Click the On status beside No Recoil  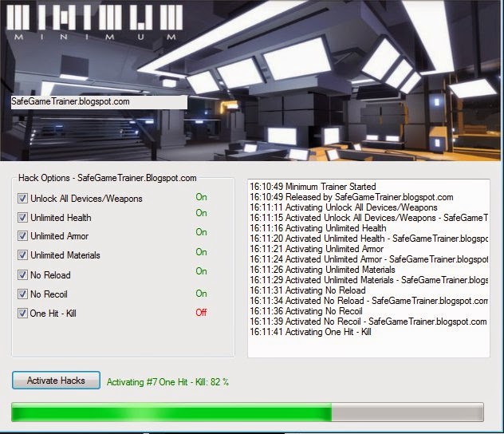click(x=201, y=294)
